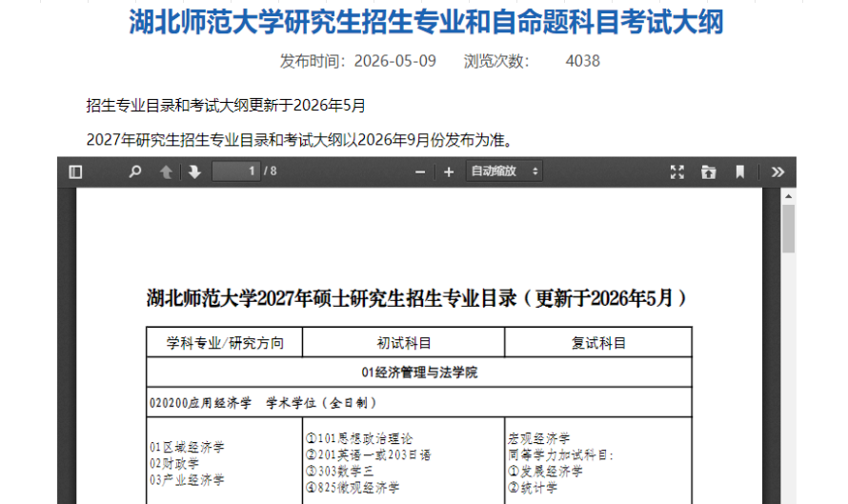Open the find-in-document search tool
848x504 pixels.
tap(135, 171)
